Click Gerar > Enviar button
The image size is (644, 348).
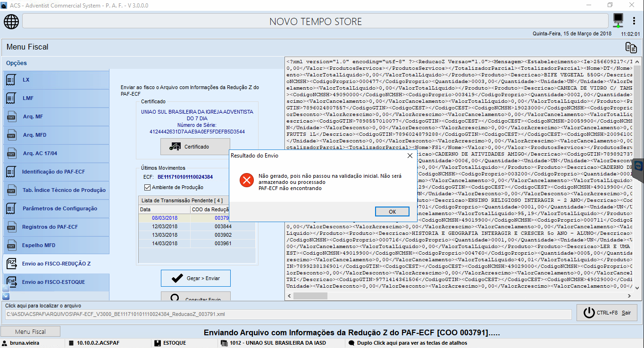[195, 278]
